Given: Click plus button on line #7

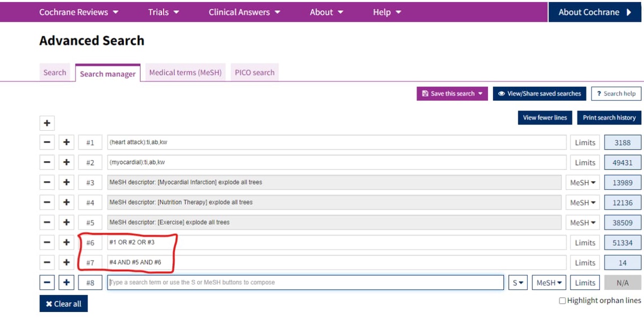Looking at the screenshot, I should click(66, 263).
